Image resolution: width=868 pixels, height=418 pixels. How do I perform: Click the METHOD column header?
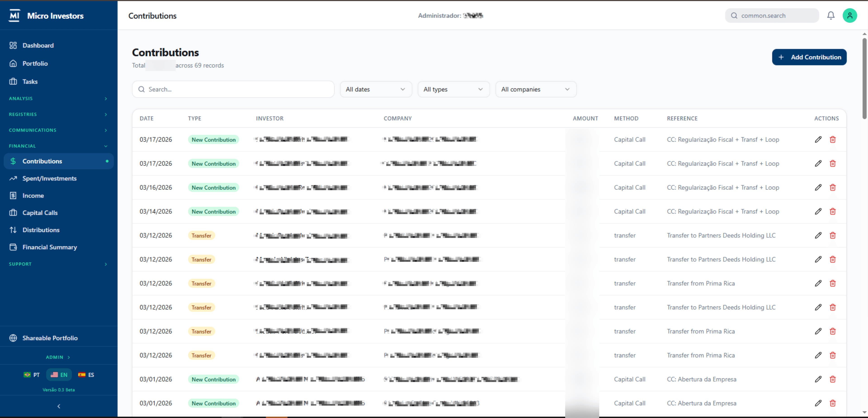click(x=626, y=118)
